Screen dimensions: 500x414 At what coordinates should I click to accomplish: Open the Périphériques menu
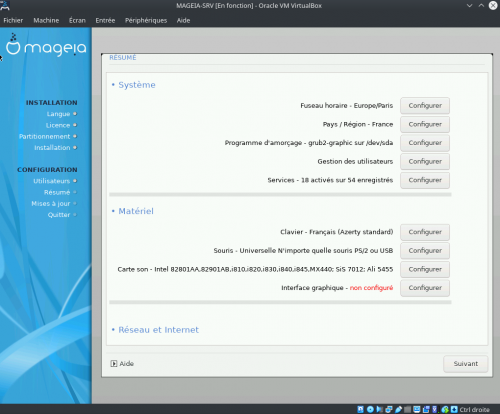[x=146, y=20]
